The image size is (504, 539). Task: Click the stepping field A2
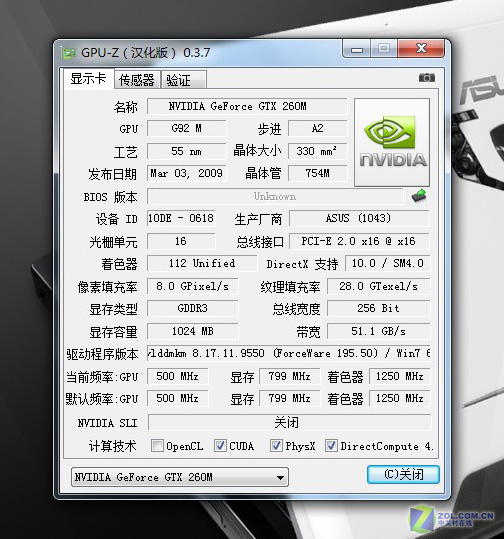[318, 128]
